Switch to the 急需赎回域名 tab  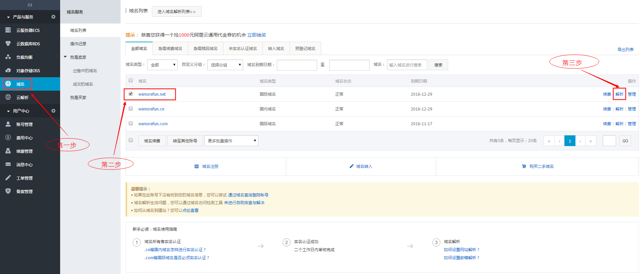coord(206,48)
